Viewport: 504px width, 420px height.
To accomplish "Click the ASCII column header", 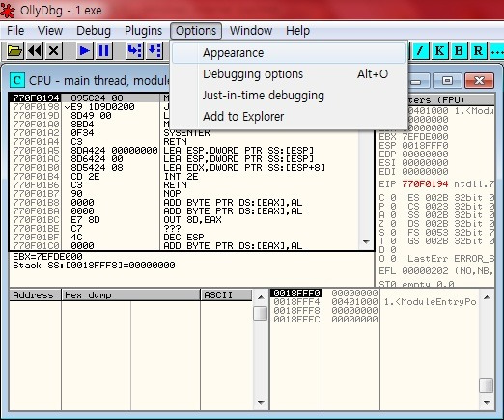I will coord(226,294).
